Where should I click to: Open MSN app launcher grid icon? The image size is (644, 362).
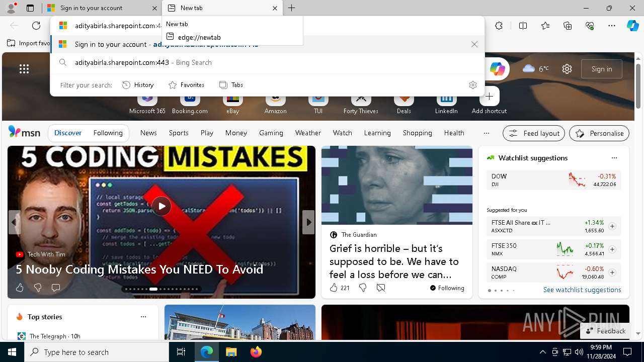[x=24, y=69]
